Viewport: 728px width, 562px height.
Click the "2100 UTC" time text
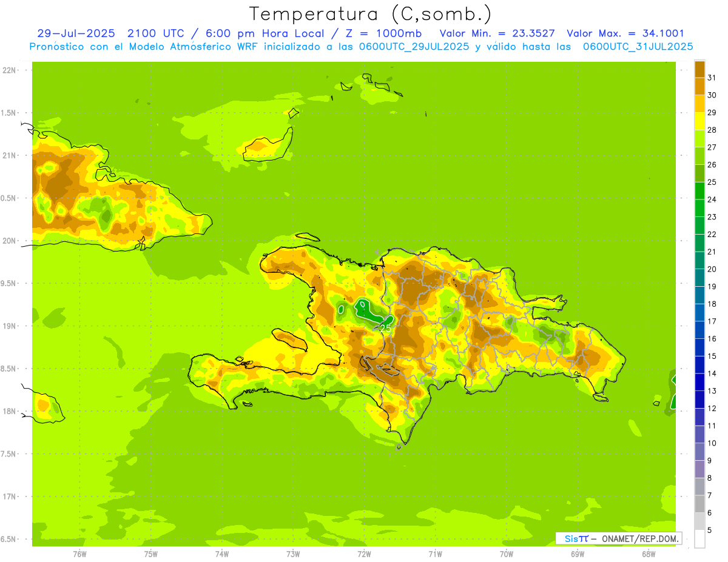click(155, 33)
